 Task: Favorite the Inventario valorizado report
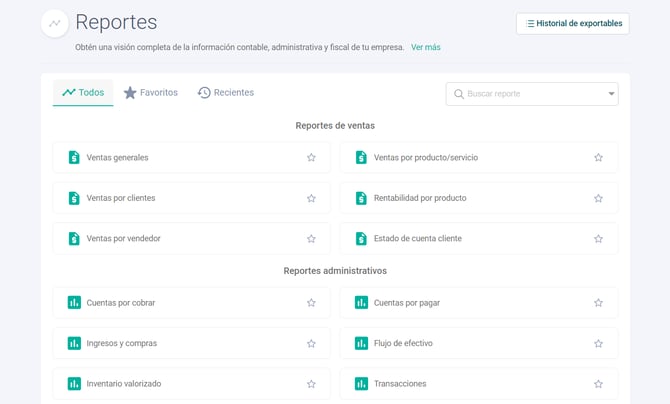tap(311, 384)
